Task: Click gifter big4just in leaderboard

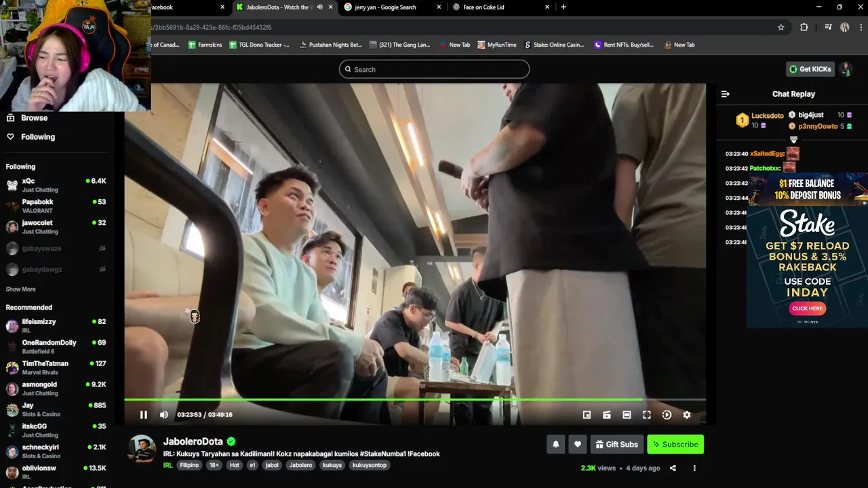Action: [x=810, y=115]
